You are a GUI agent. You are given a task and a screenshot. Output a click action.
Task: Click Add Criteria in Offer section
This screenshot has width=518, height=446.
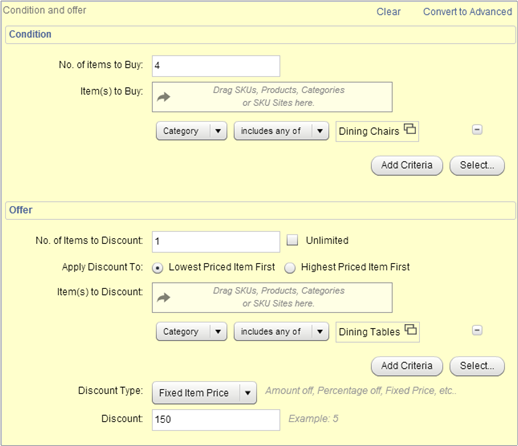click(407, 366)
